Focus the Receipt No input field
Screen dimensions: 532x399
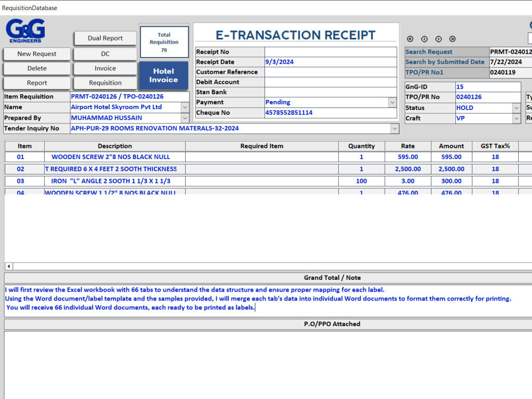[x=330, y=52]
